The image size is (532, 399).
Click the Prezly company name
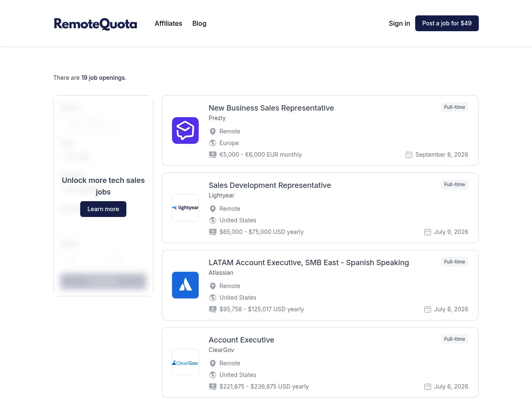coord(217,118)
